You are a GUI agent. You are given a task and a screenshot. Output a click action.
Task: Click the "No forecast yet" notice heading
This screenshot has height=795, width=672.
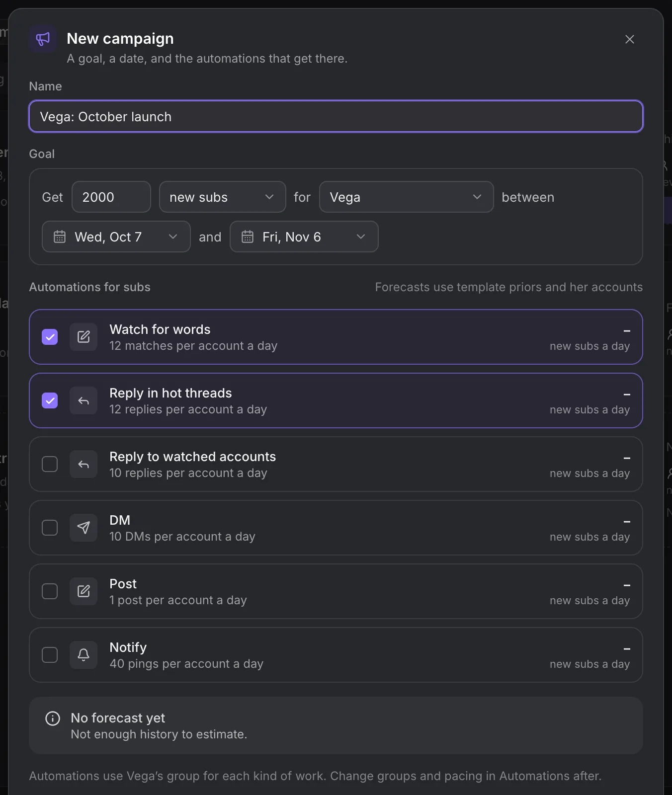tap(118, 718)
